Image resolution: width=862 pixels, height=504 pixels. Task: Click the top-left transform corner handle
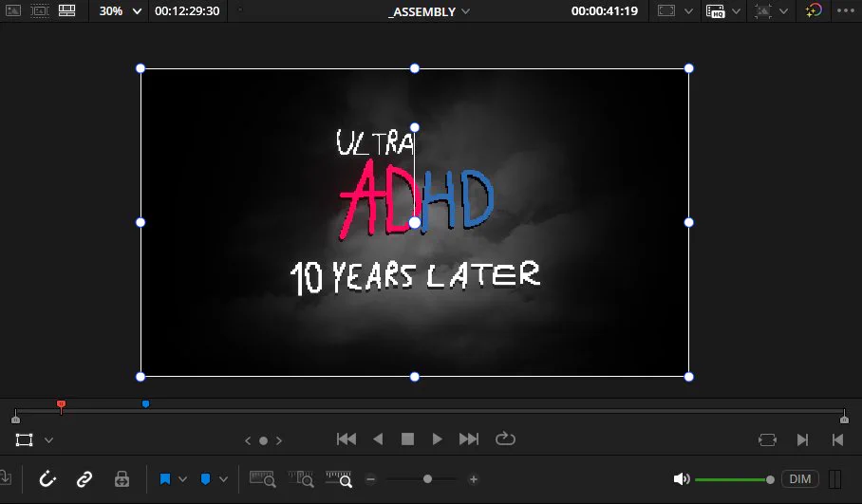(x=141, y=68)
